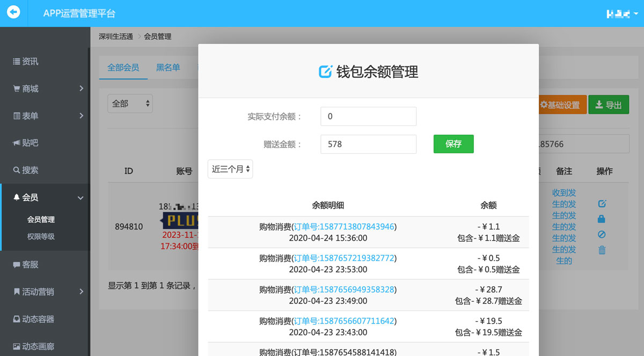
Task: Click the lock icon in 操作 column
Action: pos(602,219)
